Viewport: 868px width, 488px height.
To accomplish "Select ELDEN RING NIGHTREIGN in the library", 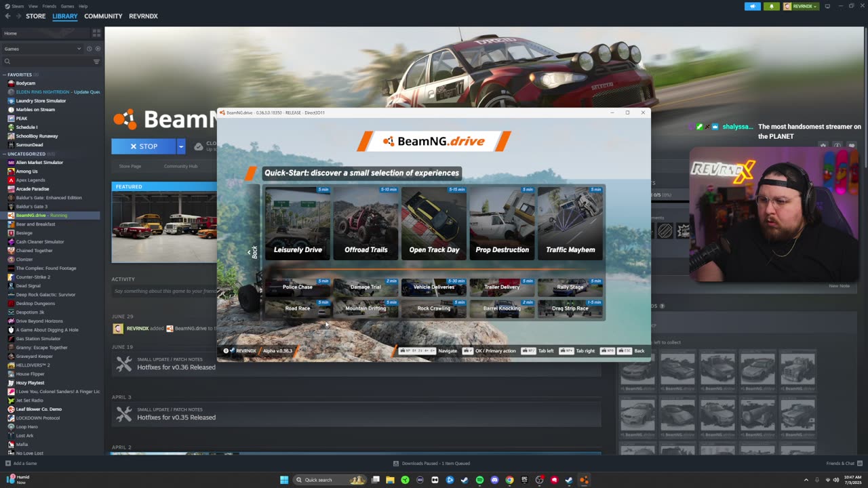I will point(54,92).
